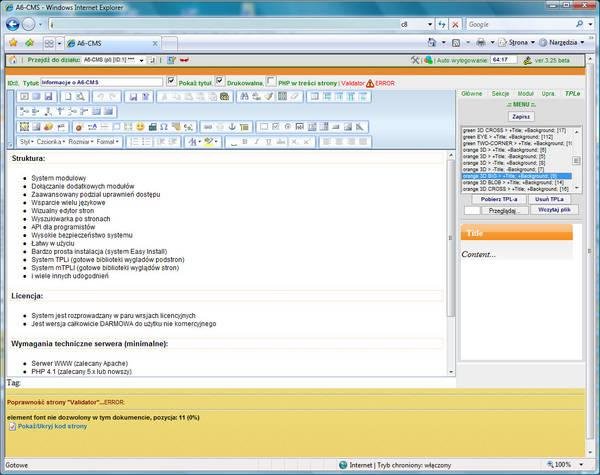Insert numbered list from formatting toolbar
This screenshot has height=475, width=600.
pos(134,142)
